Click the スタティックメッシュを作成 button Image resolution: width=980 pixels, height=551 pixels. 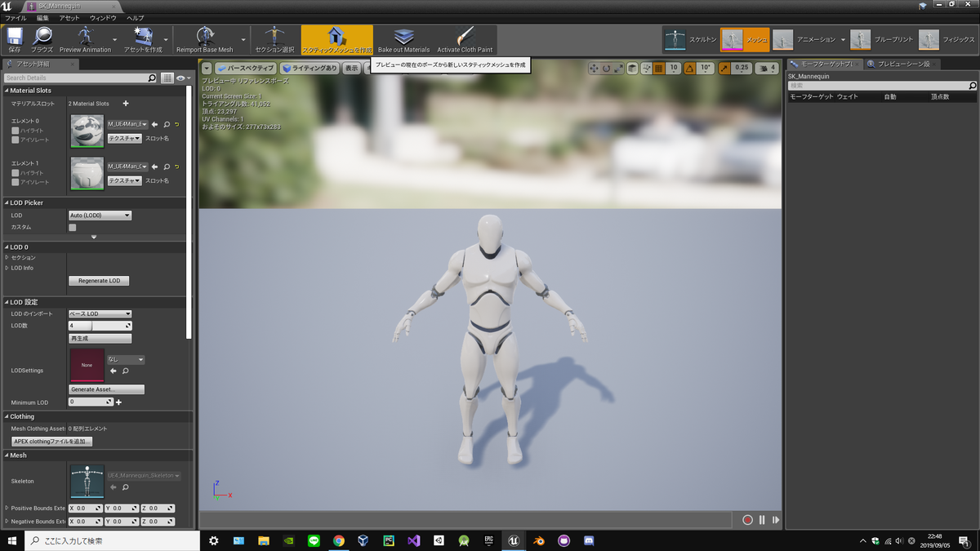(x=337, y=38)
